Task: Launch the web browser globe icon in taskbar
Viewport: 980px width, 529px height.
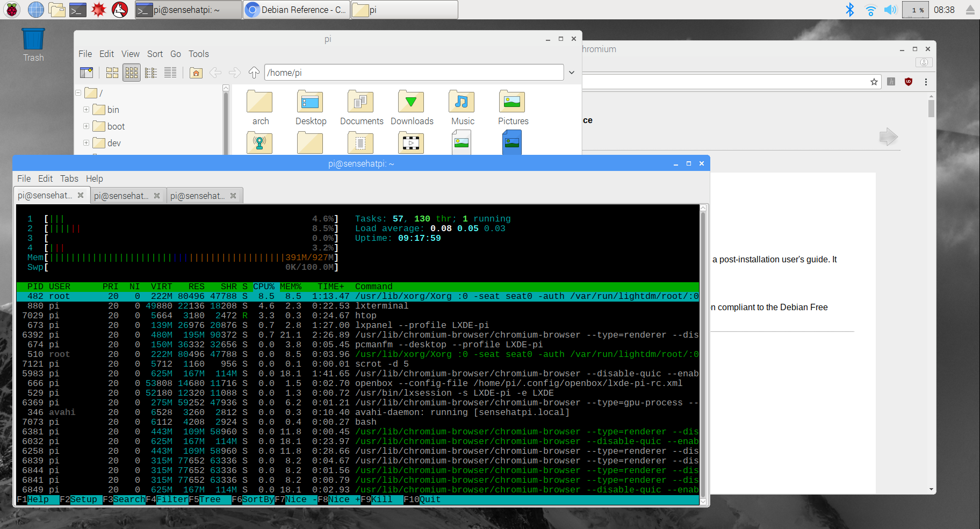Action: click(x=35, y=10)
